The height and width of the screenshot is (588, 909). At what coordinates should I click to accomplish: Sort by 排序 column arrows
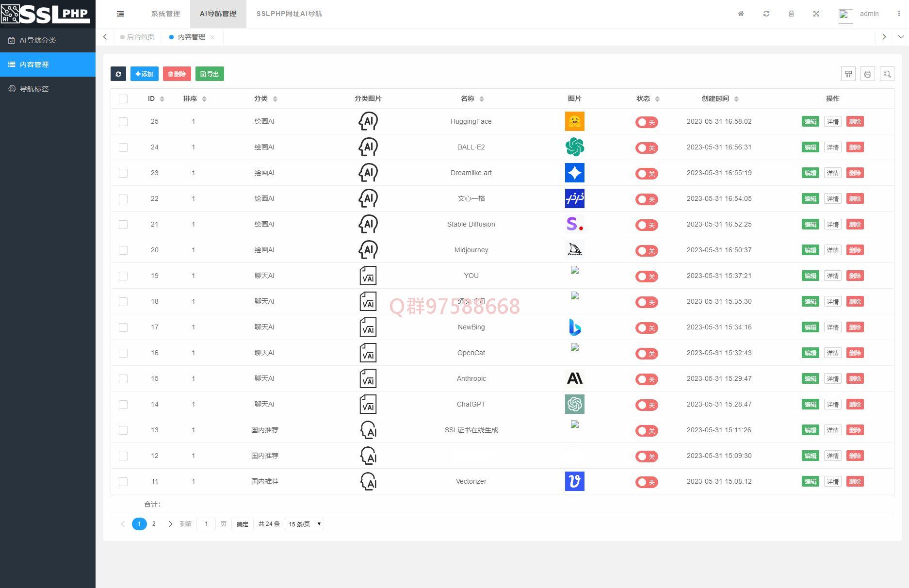(x=204, y=99)
